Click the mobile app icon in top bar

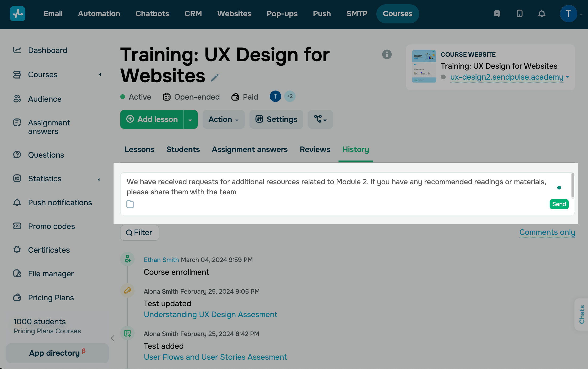519,14
